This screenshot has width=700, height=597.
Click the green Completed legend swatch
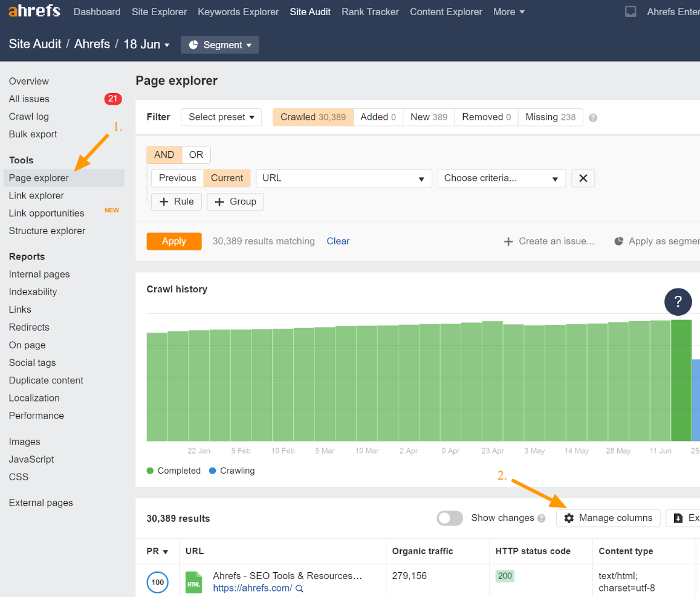(x=150, y=471)
